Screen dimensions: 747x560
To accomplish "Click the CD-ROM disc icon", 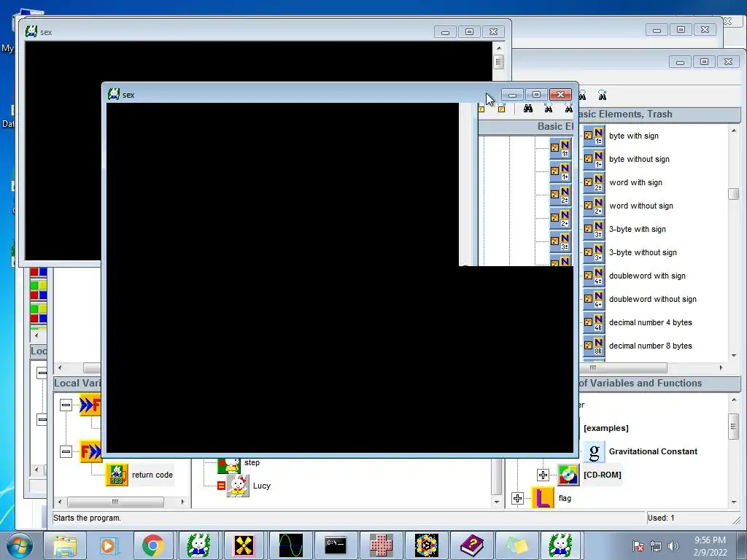I will point(568,475).
